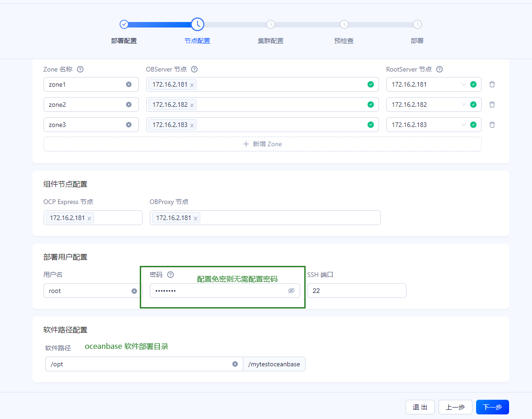Viewport: 532px width, 419px height.
Task: Click the 部署 clock step icon
Action: click(417, 24)
